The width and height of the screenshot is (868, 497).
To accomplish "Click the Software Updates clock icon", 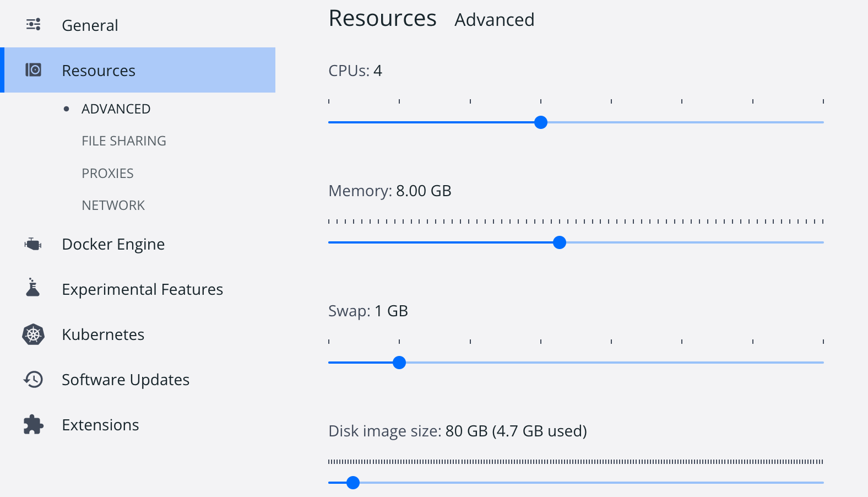I will (33, 379).
